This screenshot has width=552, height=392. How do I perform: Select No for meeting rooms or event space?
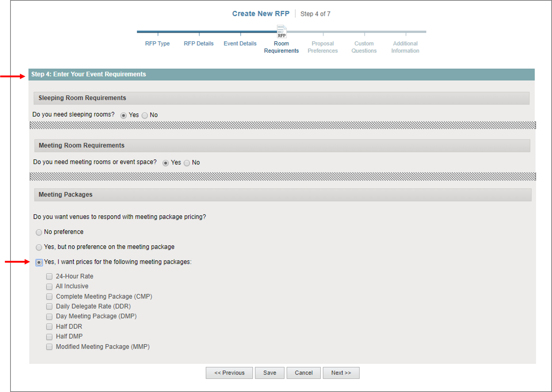point(187,163)
